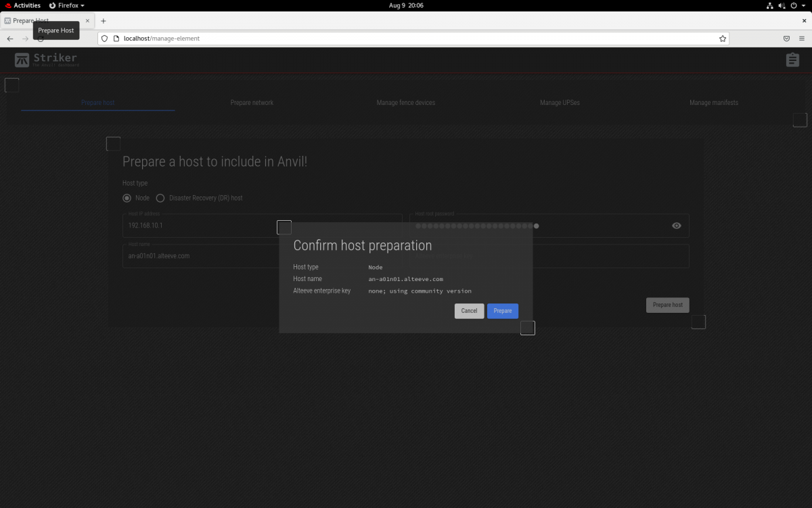This screenshot has width=812, height=508.
Task: Bookmark this page with the star icon
Action: [722, 39]
